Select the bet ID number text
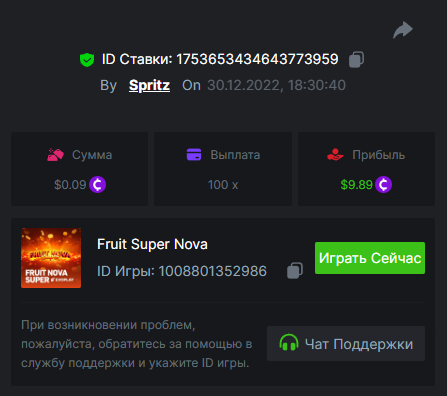This screenshot has height=396, width=447. tap(257, 59)
